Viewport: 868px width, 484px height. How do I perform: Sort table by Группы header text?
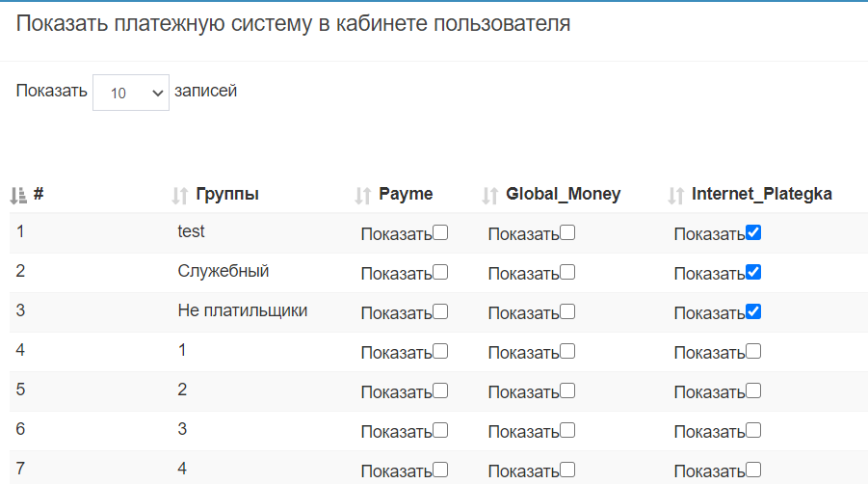pos(227,194)
